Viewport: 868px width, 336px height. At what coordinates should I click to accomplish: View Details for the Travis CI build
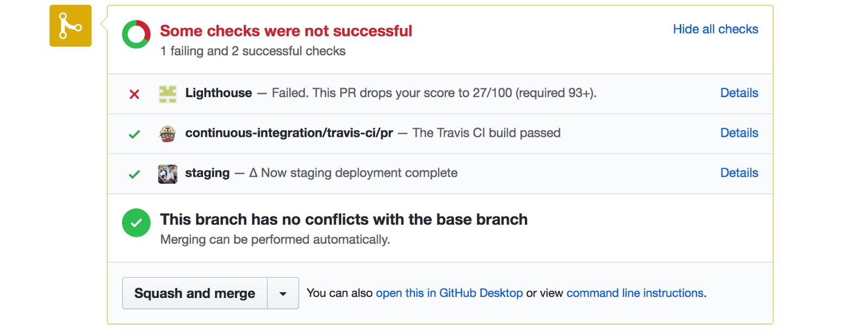point(739,133)
